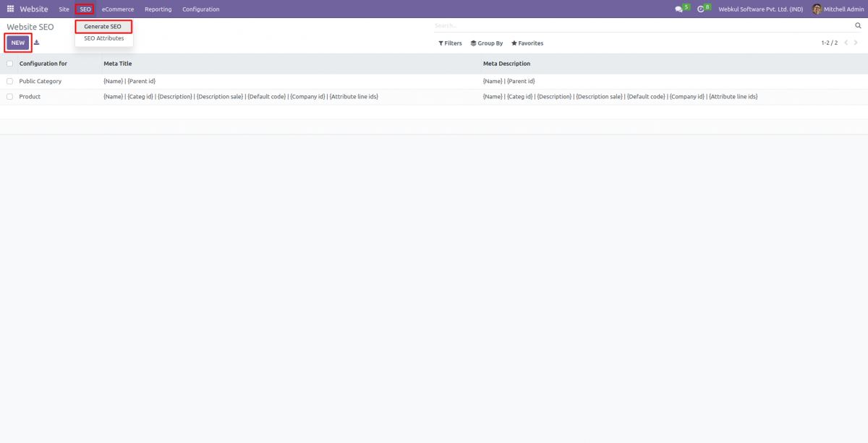Open the Filters funnel icon
Viewport: 868px width, 443px height.
(440, 43)
